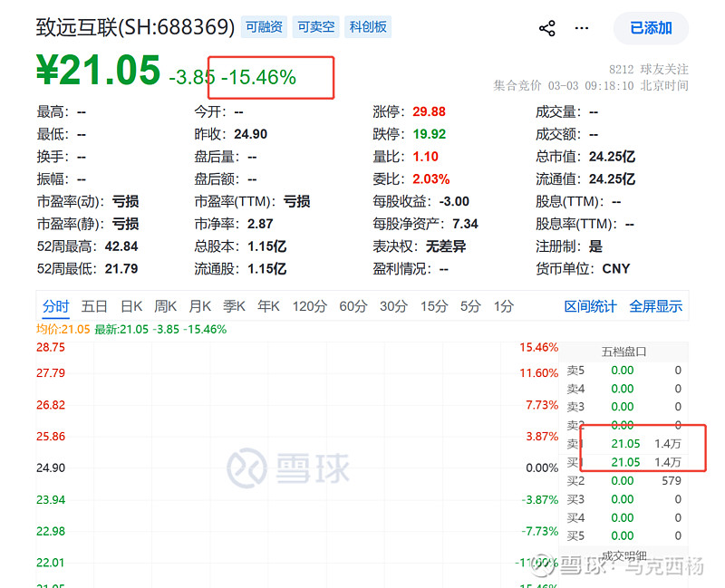Screen dimensions: 725x588
Task: Click the 区间统计 link
Action: coord(591,306)
